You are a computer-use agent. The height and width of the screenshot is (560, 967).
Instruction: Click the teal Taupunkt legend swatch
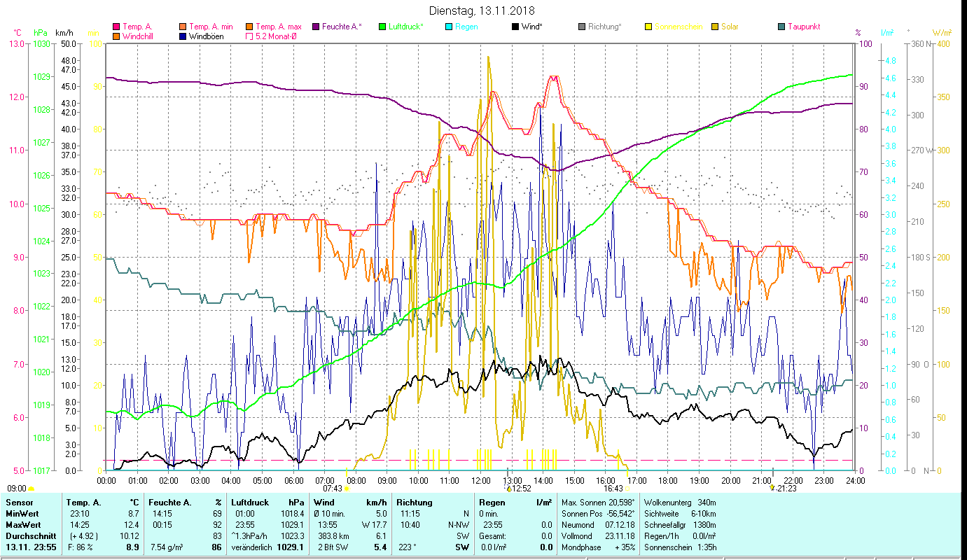[x=781, y=27]
